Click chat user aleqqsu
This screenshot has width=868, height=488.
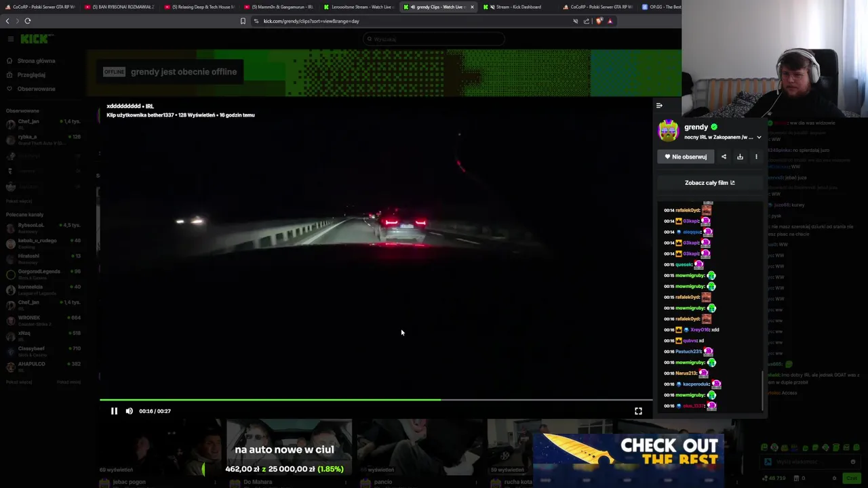[x=692, y=232]
